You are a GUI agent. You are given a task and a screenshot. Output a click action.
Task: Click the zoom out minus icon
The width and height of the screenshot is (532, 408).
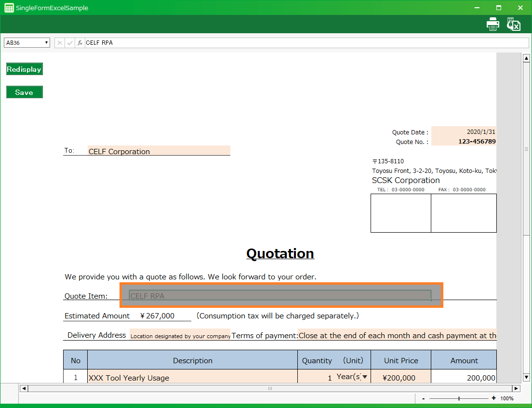coord(423,398)
